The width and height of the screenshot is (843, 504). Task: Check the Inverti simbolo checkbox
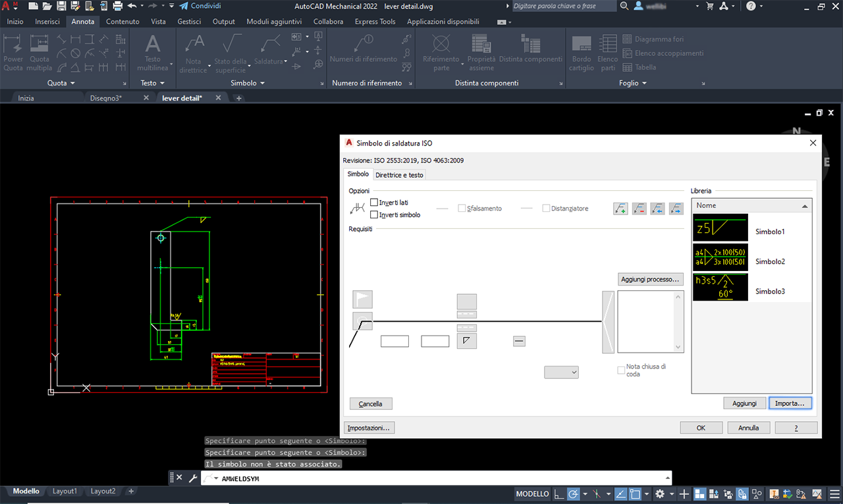[x=374, y=214]
